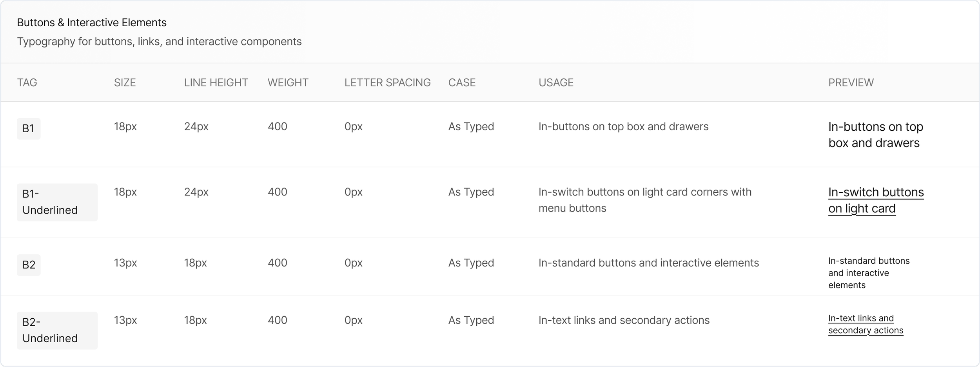Select the LETTER SPACING column header
The width and height of the screenshot is (980, 367).
pos(387,83)
